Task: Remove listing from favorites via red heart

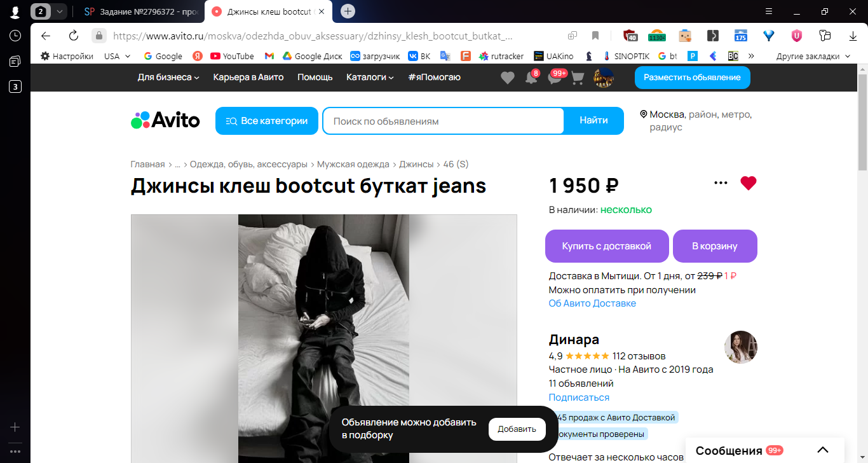Action: [x=749, y=183]
